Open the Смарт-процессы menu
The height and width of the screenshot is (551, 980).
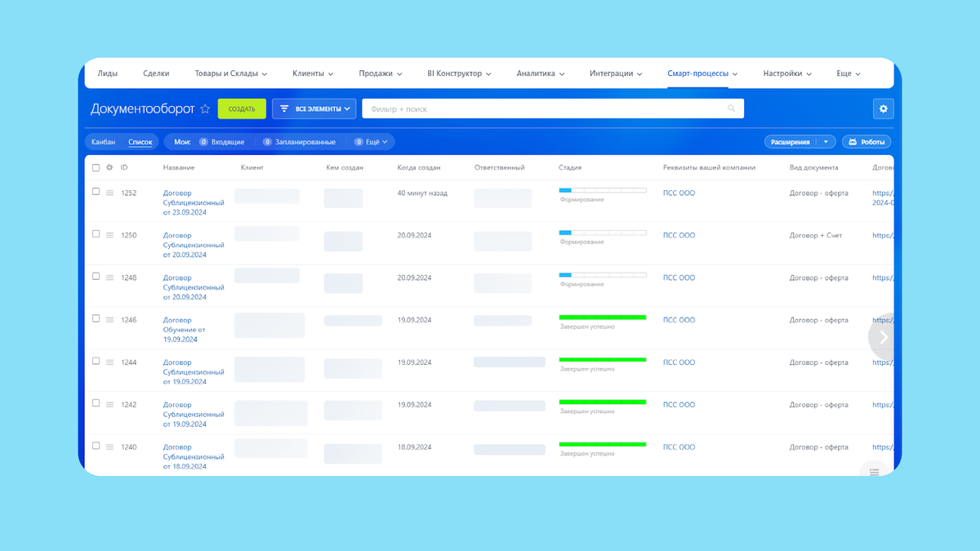click(x=702, y=73)
